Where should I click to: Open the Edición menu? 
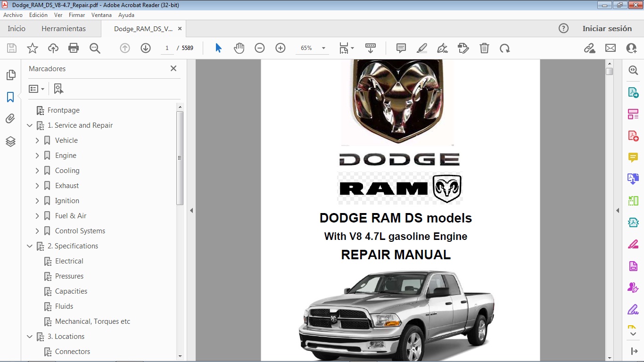coord(38,15)
